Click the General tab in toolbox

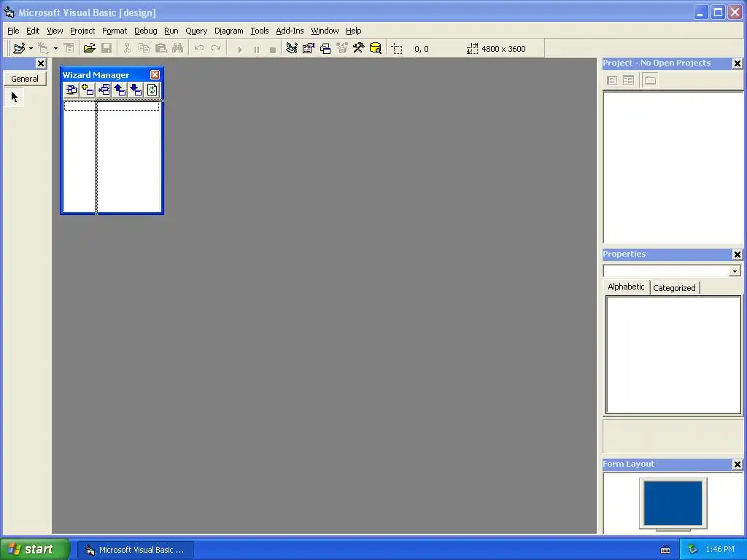click(x=25, y=79)
